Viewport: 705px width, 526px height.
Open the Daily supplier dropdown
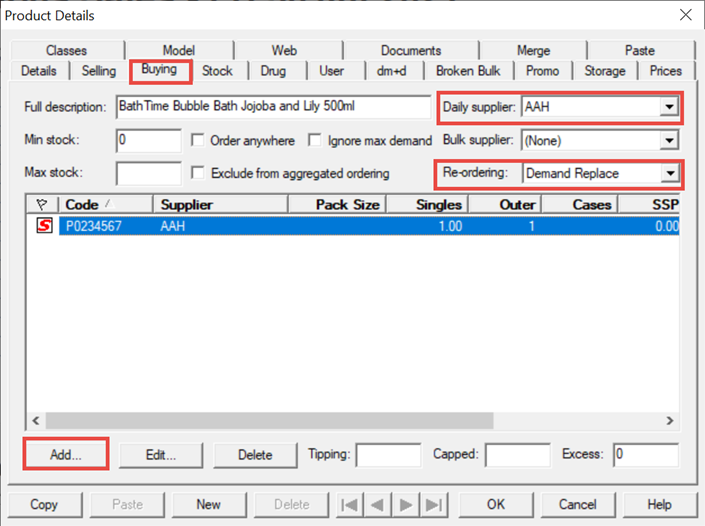[667, 107]
